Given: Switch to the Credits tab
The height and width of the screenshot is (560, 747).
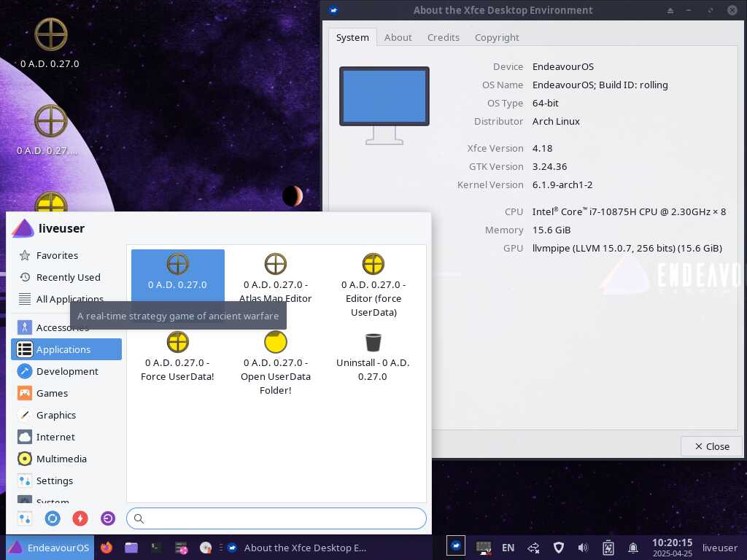Looking at the screenshot, I should (x=443, y=37).
